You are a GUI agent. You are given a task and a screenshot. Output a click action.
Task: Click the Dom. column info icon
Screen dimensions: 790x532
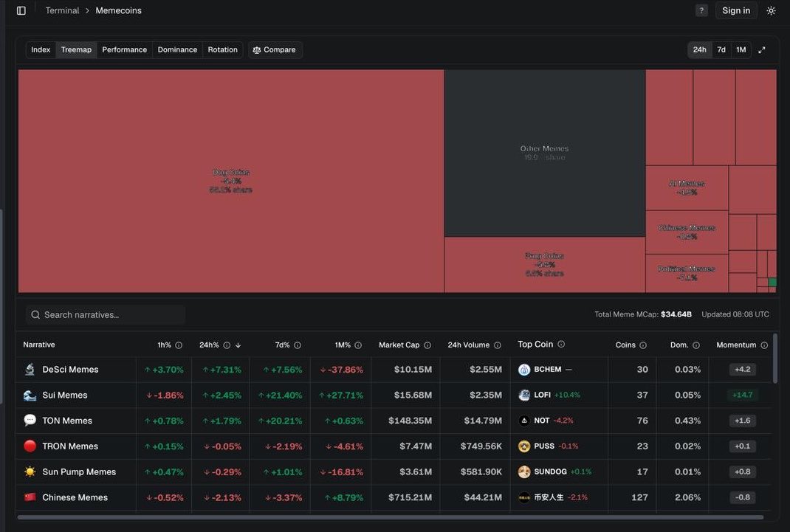point(695,345)
